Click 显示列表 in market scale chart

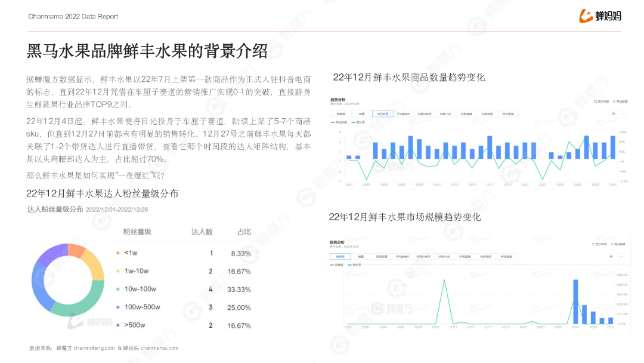[x=599, y=244]
